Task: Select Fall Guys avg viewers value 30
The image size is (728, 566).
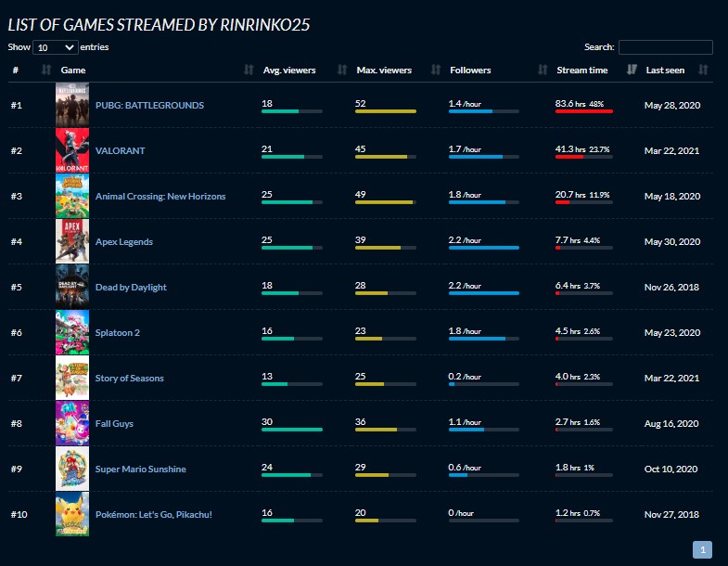Action: point(267,421)
